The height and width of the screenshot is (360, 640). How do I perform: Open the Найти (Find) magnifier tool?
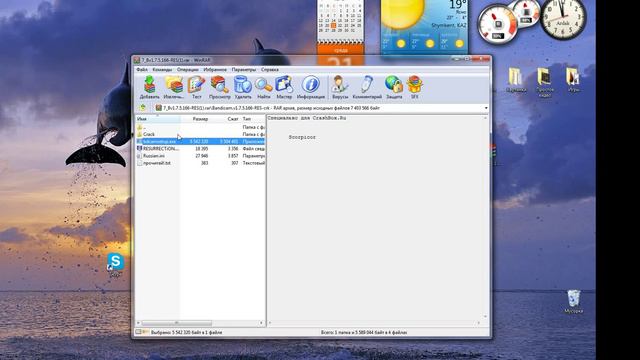click(264, 87)
